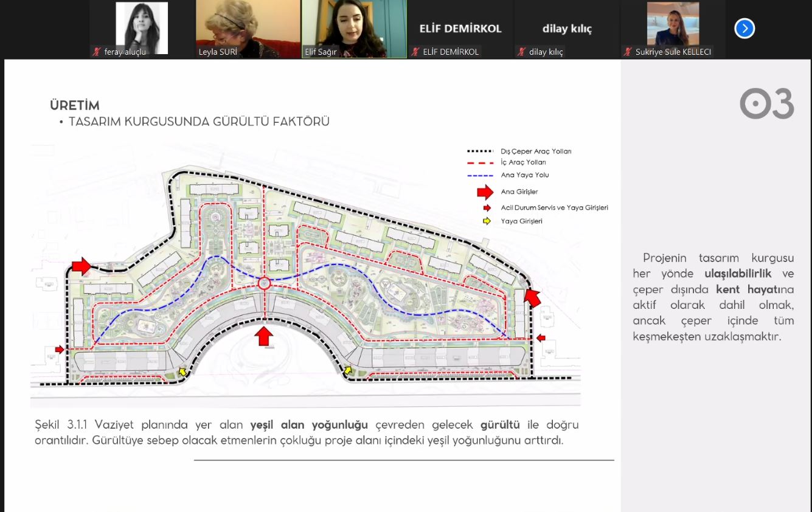Click the muted mic icon beside feray aluçlu

[x=96, y=52]
